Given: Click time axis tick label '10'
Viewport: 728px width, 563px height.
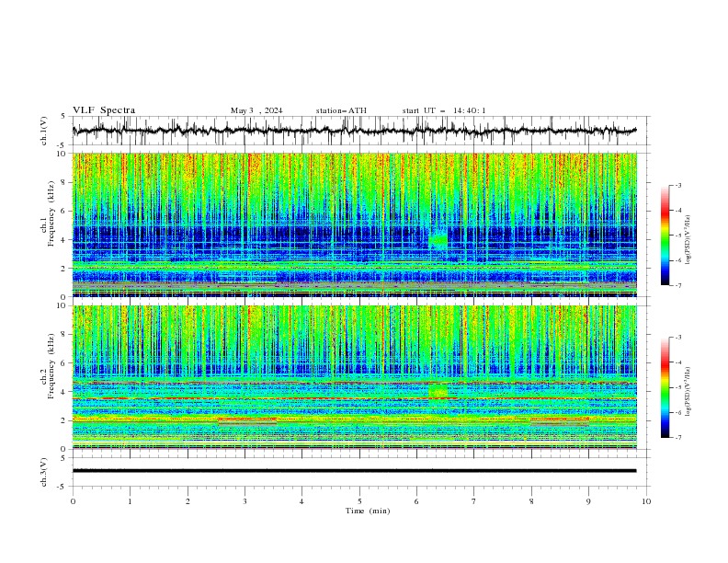Looking at the screenshot, I should coord(646,501).
